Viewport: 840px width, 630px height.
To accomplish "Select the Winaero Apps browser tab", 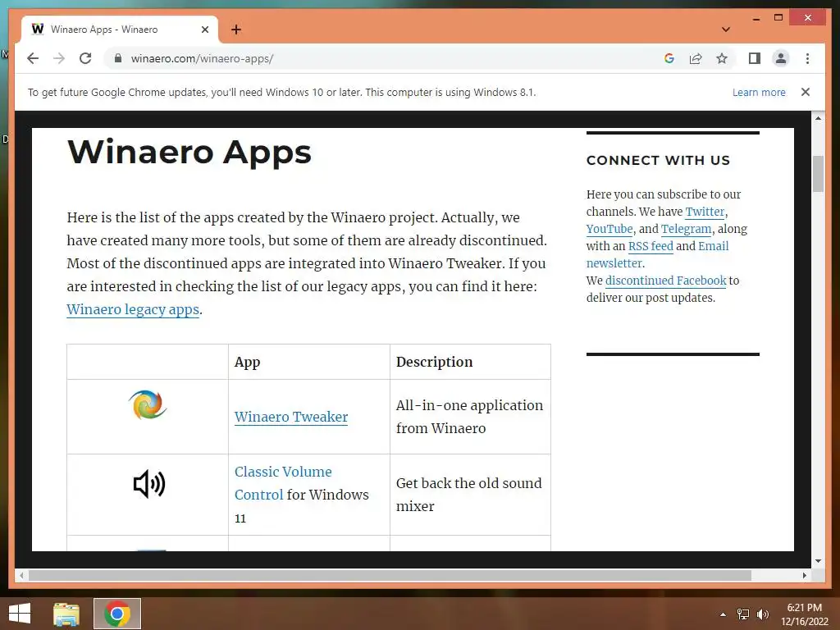I will tap(120, 30).
